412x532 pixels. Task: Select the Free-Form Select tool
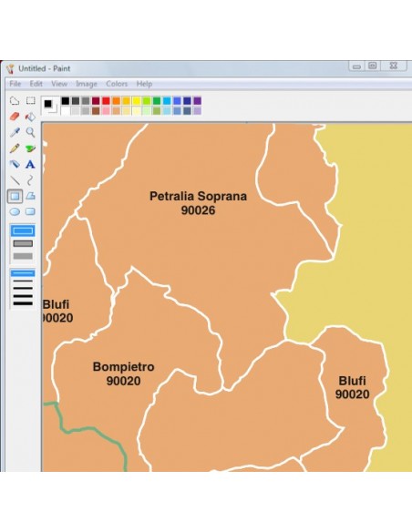[x=15, y=101]
